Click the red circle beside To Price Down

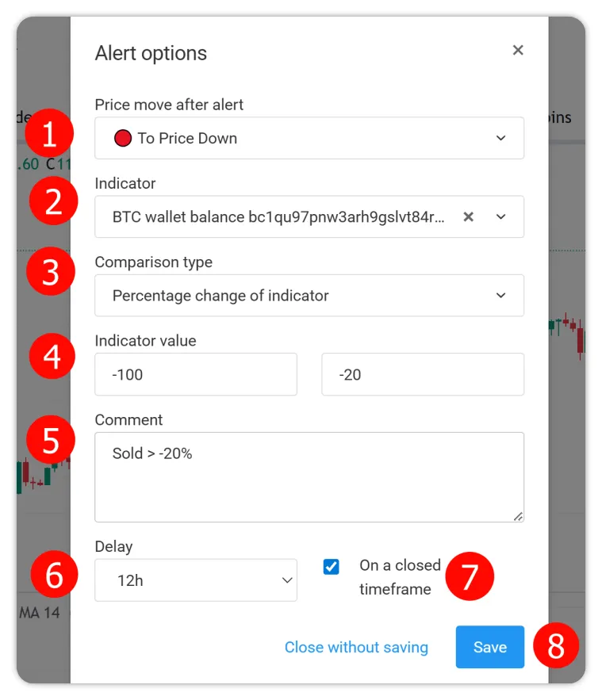pos(122,139)
